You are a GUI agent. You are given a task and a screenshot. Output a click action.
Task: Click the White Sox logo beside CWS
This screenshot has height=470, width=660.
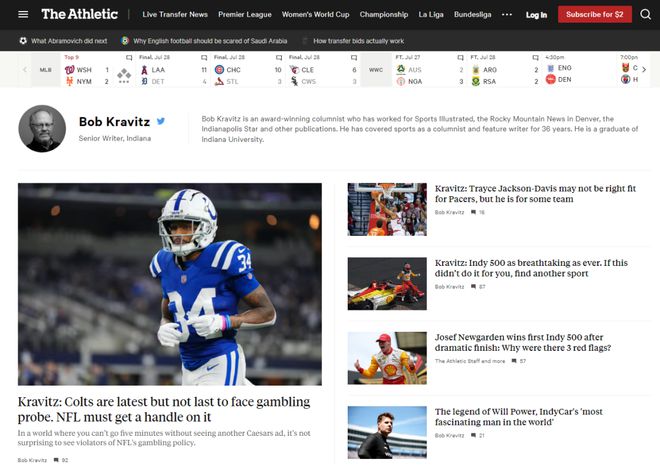tap(294, 81)
